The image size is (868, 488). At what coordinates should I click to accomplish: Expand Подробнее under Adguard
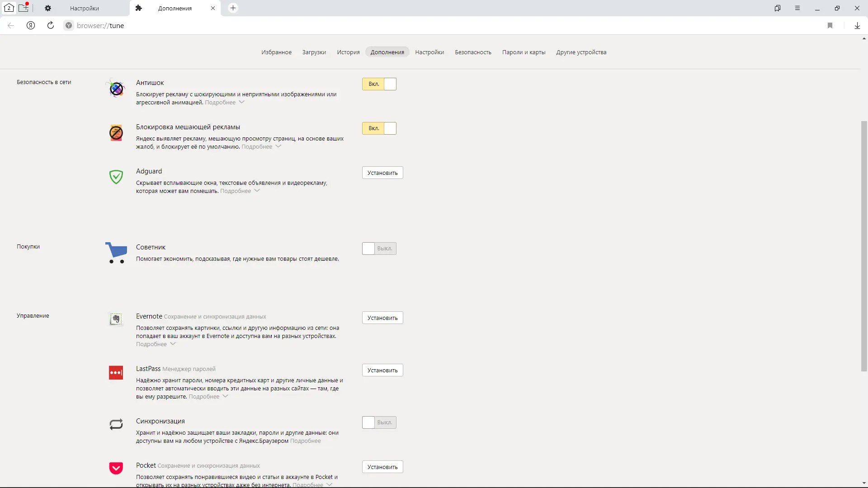240,191
